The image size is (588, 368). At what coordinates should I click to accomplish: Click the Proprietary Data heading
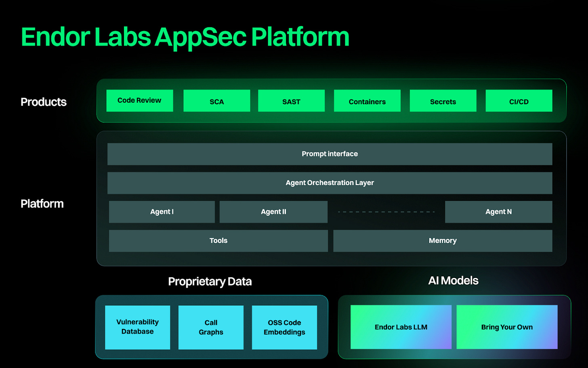(210, 282)
